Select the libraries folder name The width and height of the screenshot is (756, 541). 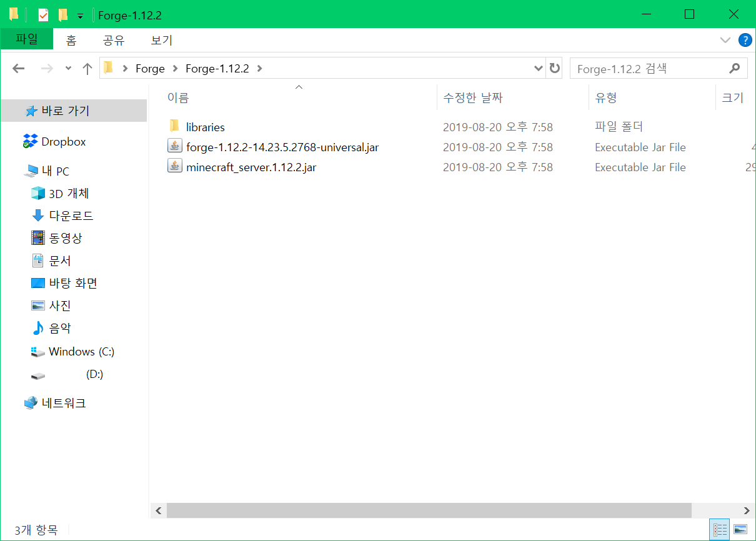tap(205, 127)
